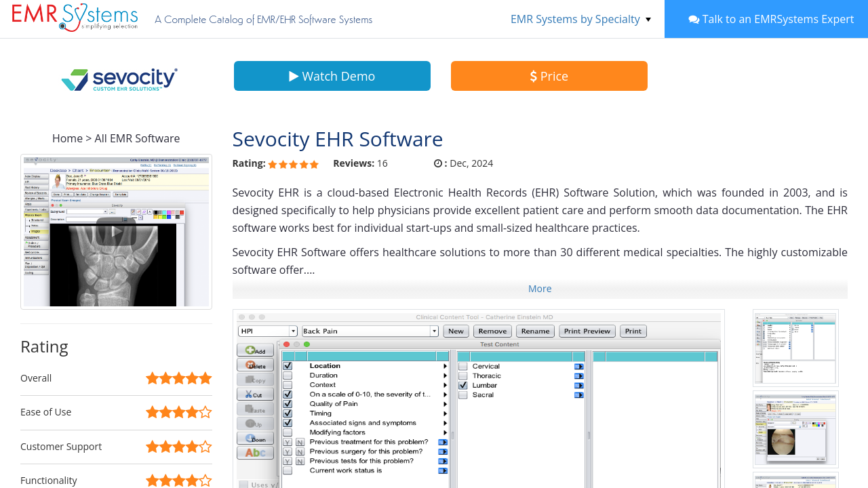Click the Delete icon in the content tool
The width and height of the screenshot is (868, 488).
(255, 365)
